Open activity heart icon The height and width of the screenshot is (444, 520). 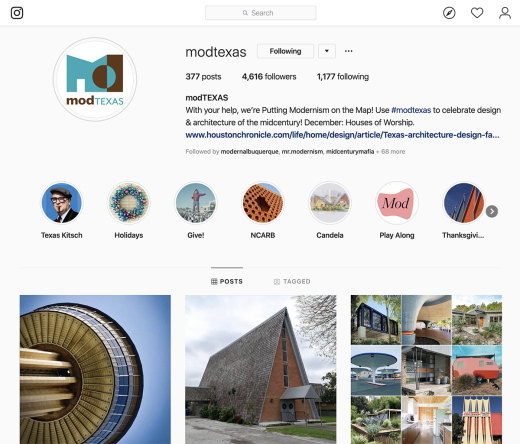point(477,13)
